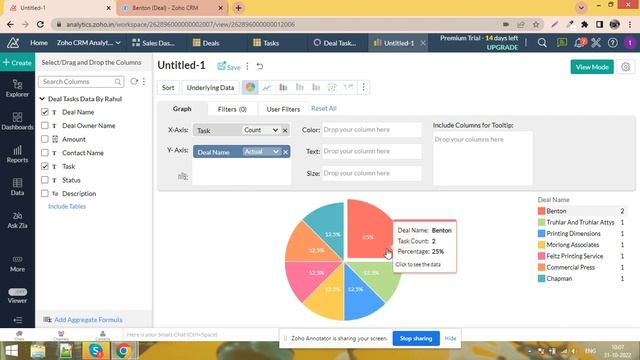Open the Deal Tasks tab
The height and width of the screenshot is (360, 640).
pyautogui.click(x=335, y=43)
